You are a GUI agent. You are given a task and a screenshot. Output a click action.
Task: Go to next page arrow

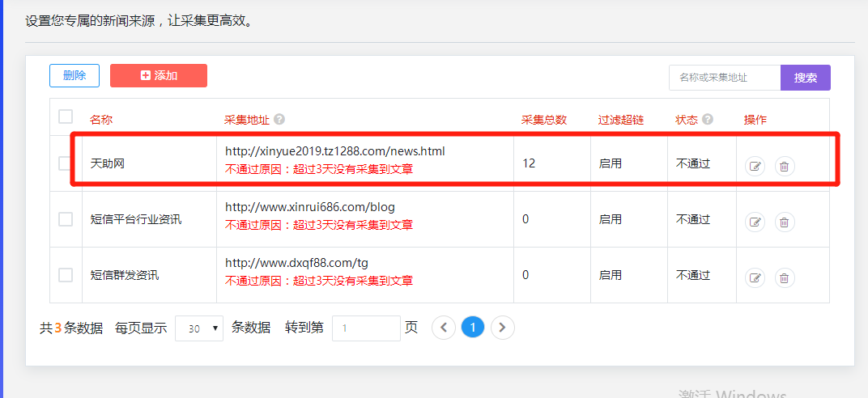coord(503,328)
